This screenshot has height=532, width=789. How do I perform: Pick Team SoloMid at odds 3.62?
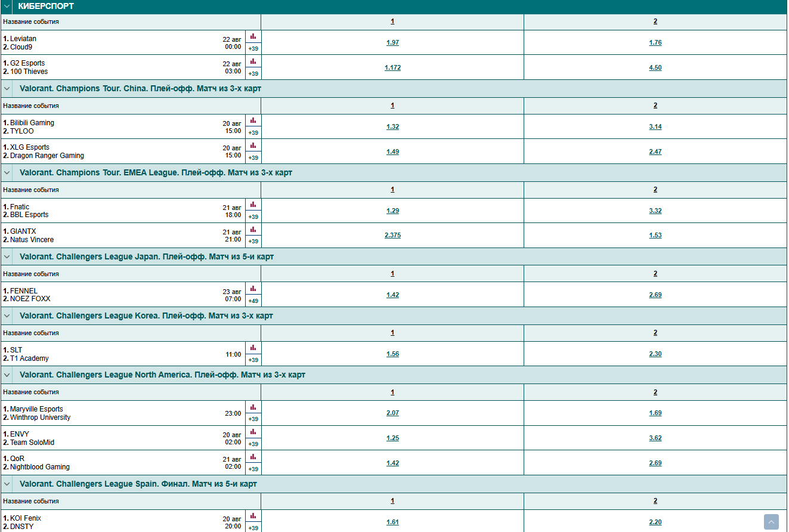point(655,438)
